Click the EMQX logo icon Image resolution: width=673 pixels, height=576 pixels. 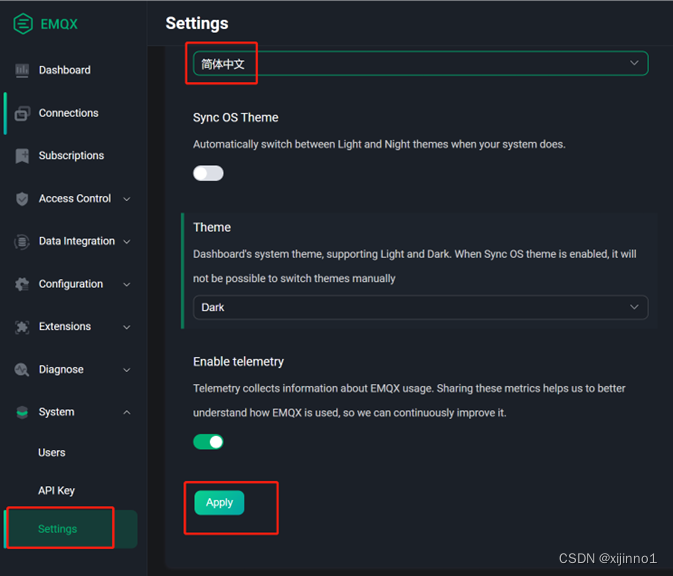click(x=22, y=24)
